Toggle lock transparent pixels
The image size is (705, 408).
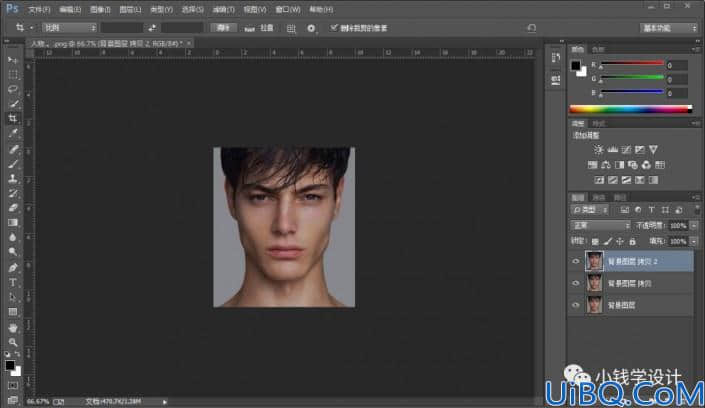point(595,242)
